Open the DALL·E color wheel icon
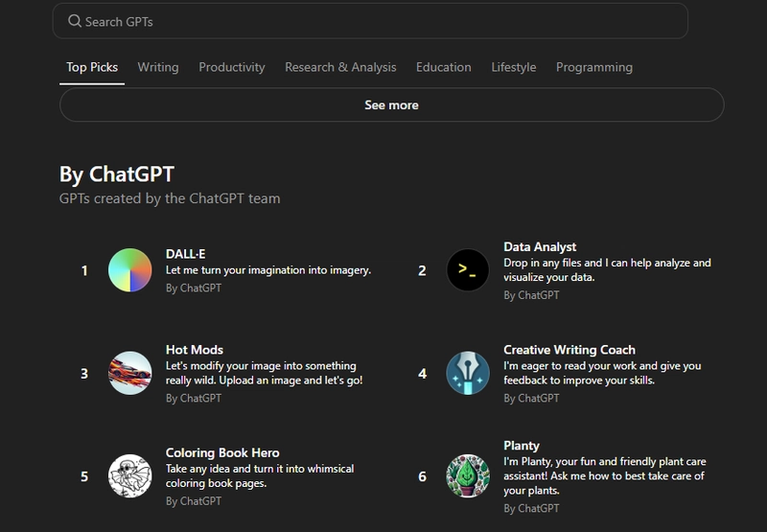Image resolution: width=767 pixels, height=532 pixels. click(x=129, y=270)
